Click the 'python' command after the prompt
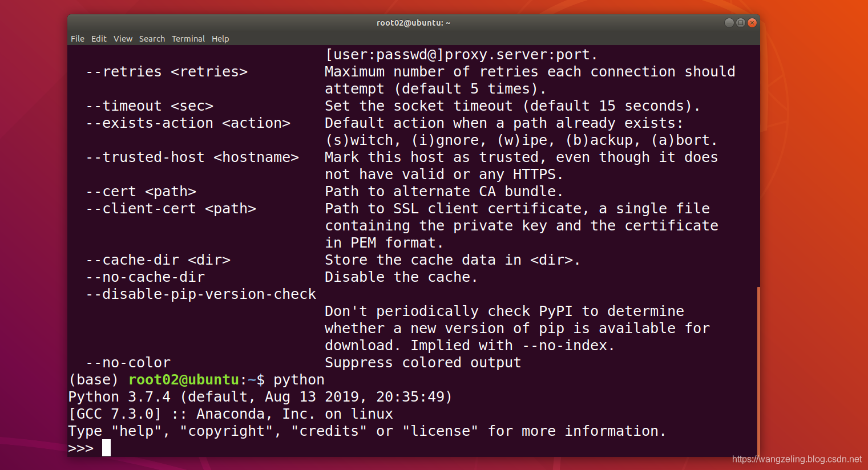Viewport: 868px width, 470px height. point(299,380)
